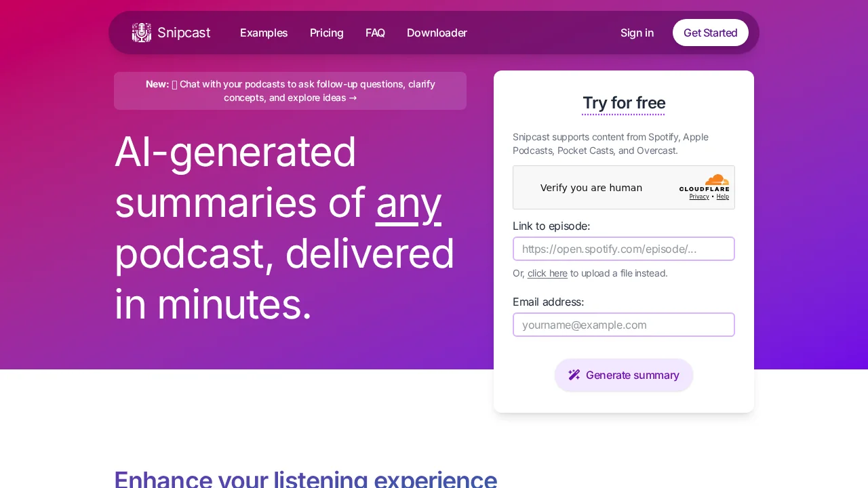Screen dimensions: 868x488
Task: Click the email address input field
Action: (623, 325)
